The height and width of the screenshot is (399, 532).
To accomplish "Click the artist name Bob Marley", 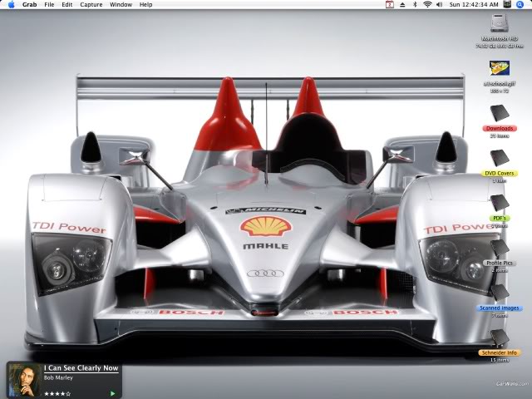I will click(58, 377).
